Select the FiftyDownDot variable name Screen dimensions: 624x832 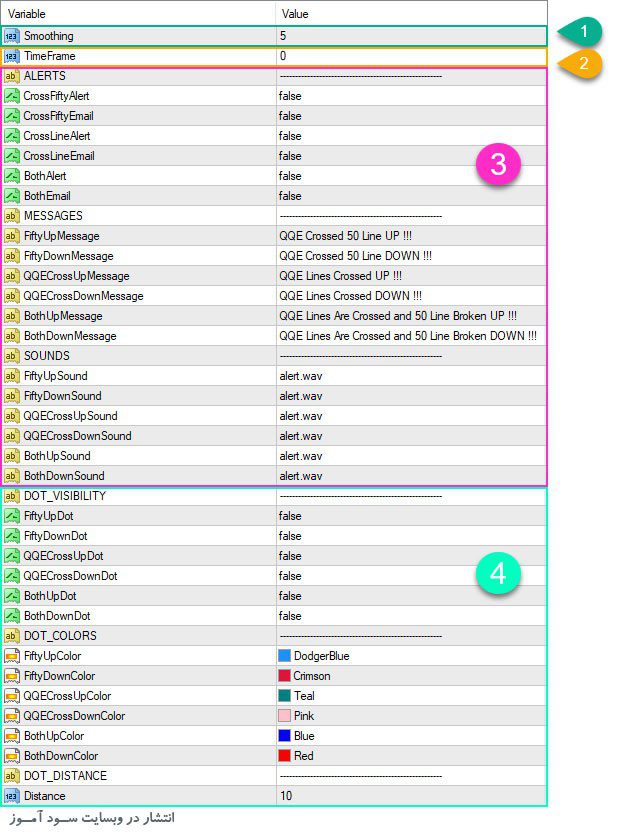(56, 536)
